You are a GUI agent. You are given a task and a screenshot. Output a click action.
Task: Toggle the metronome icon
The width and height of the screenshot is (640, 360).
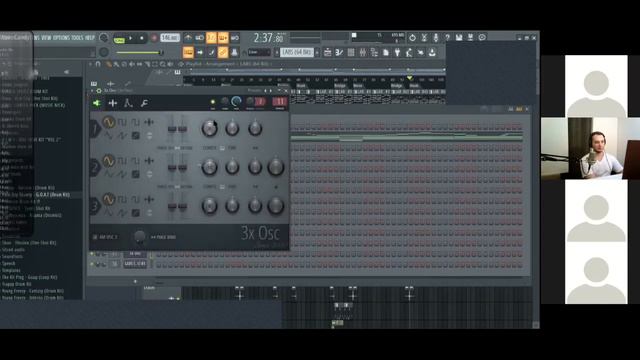(188, 38)
